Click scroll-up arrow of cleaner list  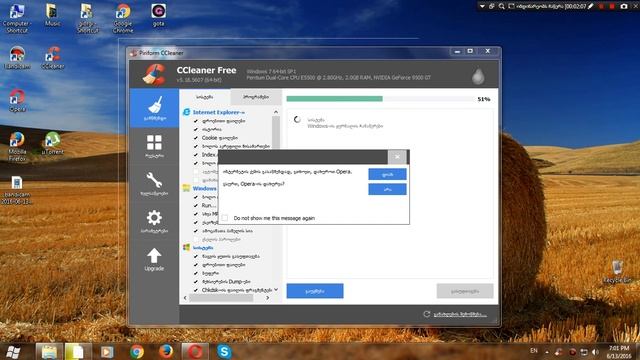[276, 112]
